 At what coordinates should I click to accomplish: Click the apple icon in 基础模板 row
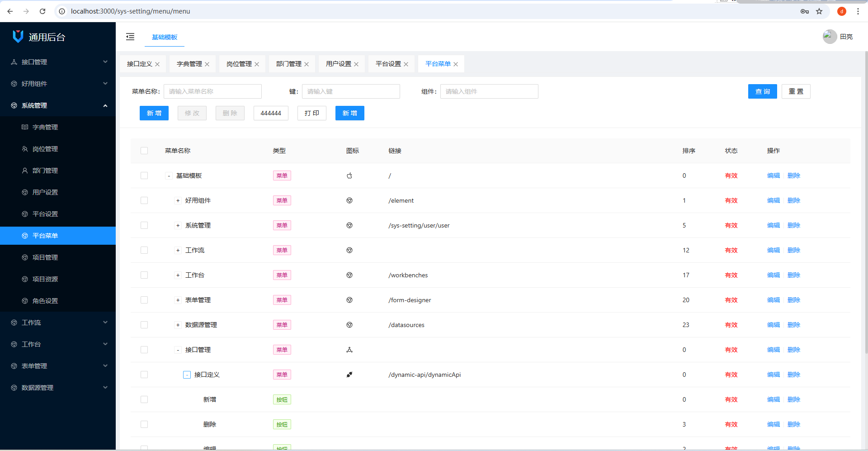(x=349, y=176)
